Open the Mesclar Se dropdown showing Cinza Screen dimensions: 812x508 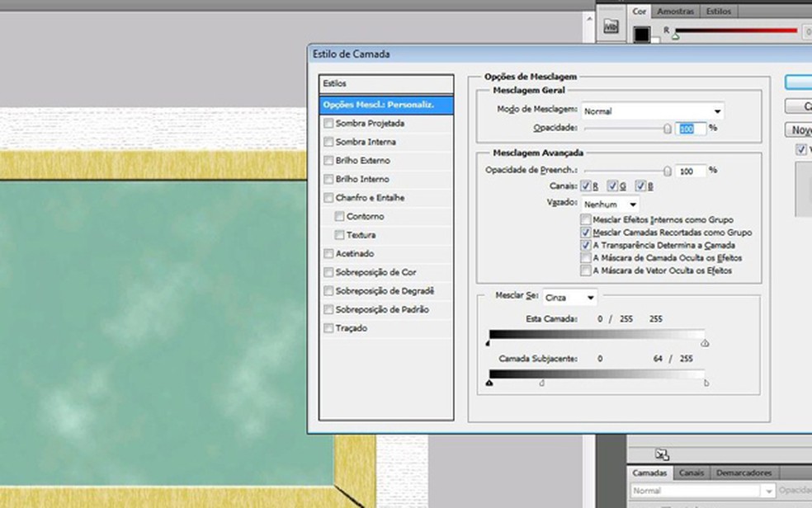[x=569, y=298]
